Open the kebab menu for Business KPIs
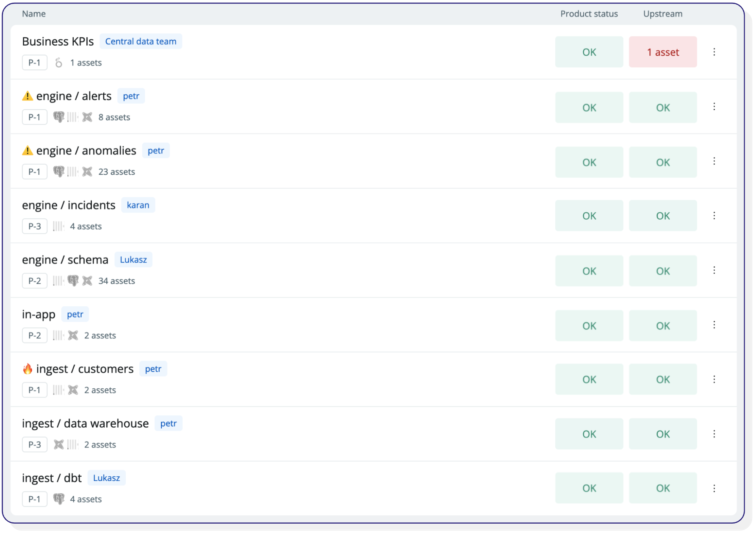 714,52
